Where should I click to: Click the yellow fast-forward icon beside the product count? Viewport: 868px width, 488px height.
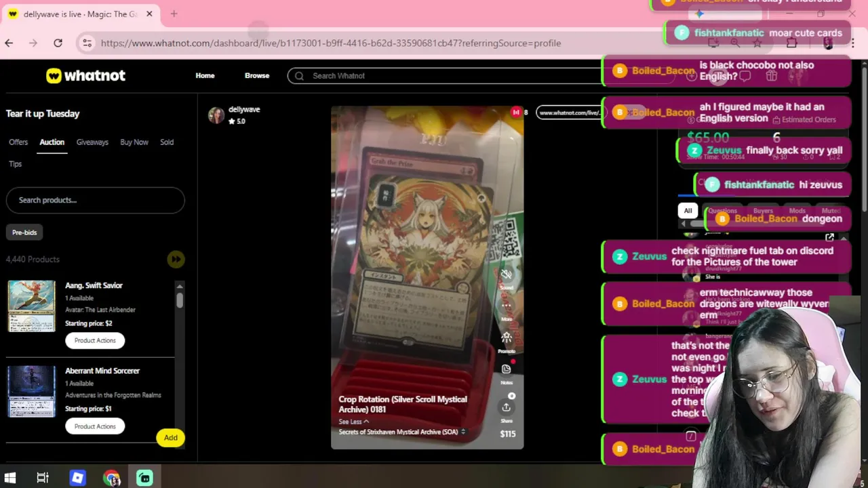click(176, 259)
